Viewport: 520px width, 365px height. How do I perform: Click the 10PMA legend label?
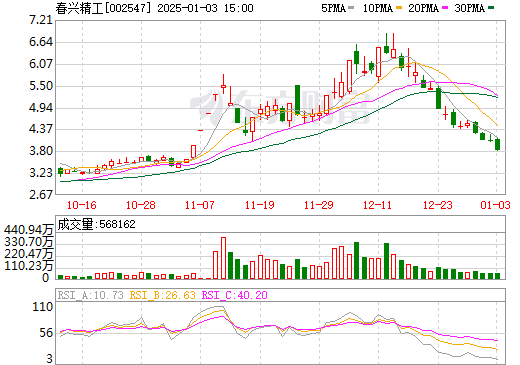point(378,8)
